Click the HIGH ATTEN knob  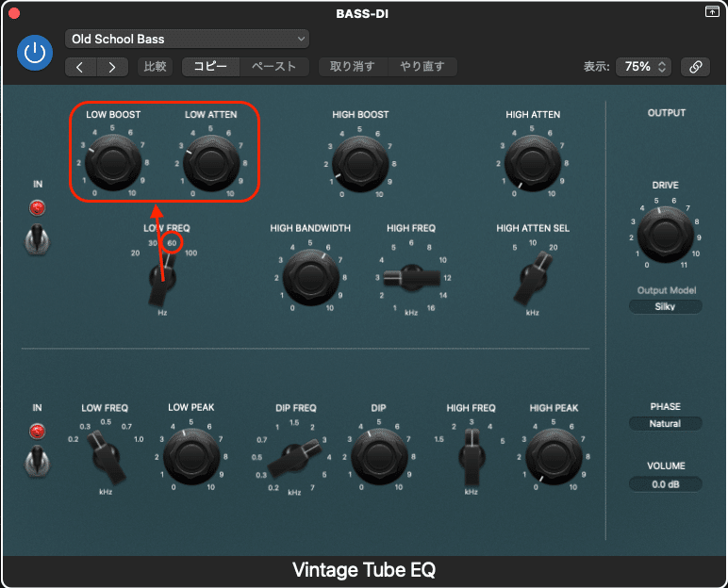[x=533, y=163]
